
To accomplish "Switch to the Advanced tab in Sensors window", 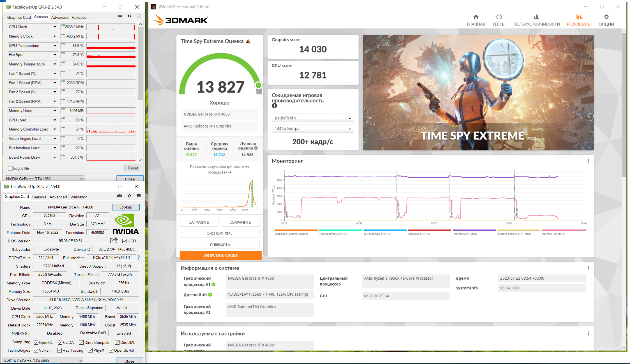I will click(x=60, y=17).
